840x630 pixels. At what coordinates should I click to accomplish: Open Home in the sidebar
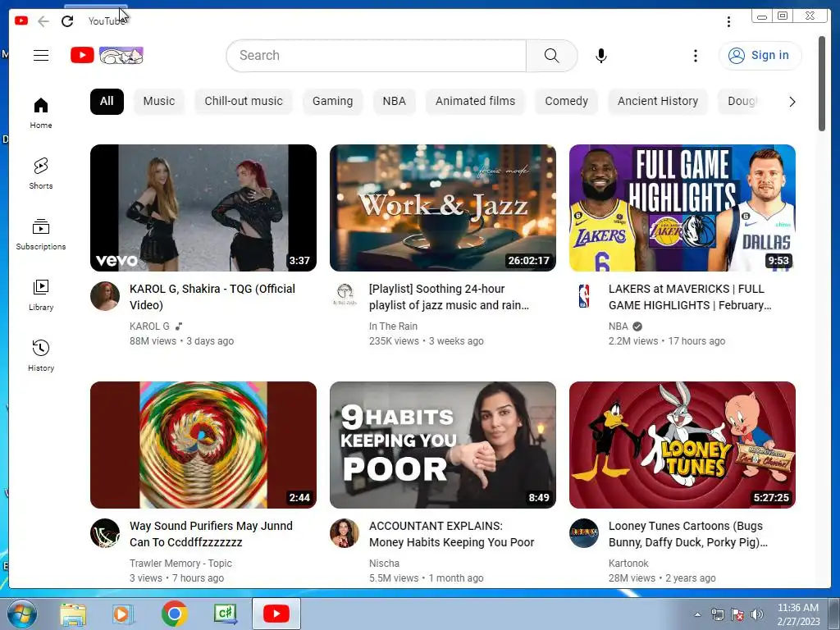pyautogui.click(x=41, y=113)
